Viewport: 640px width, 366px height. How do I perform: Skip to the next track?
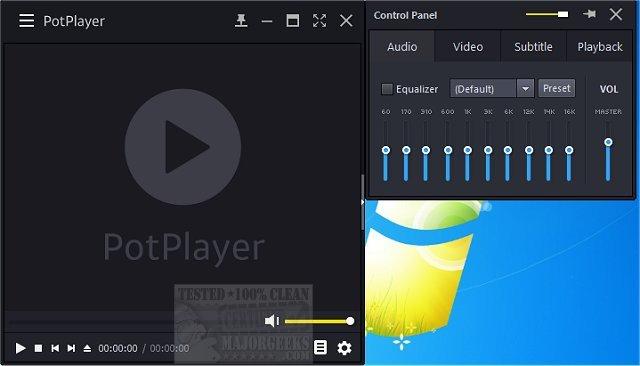click(71, 348)
